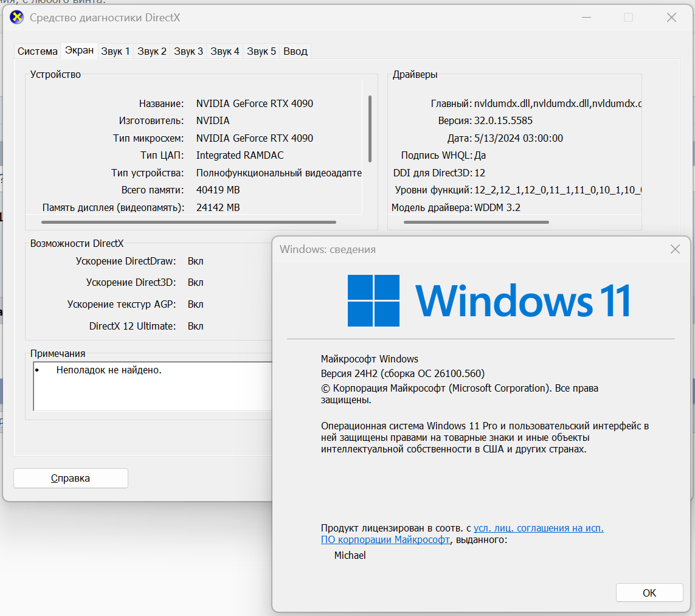695x616 pixels.
Task: Select the Экран tab
Action: [x=79, y=50]
